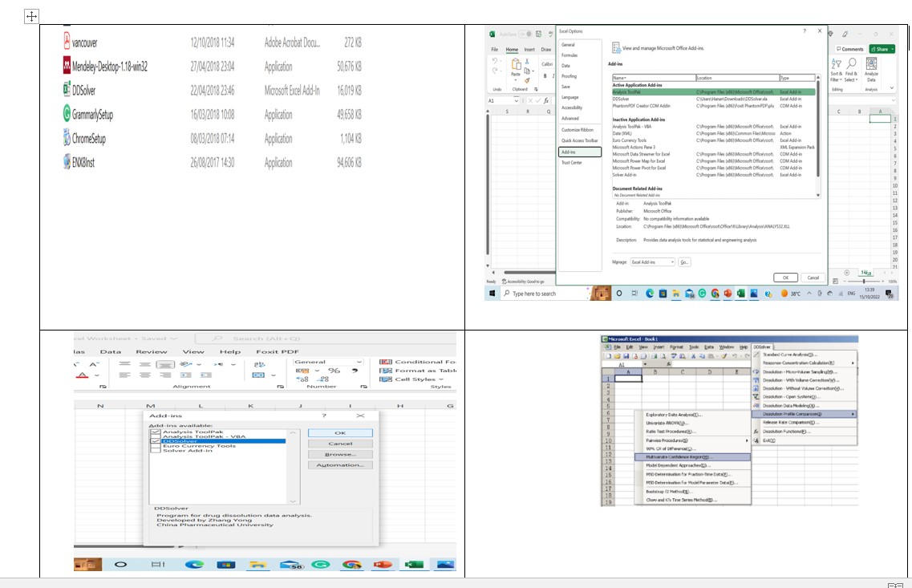Image resolution: width=912 pixels, height=588 pixels.
Task: Click the Paste clipboard icon in Excel ribbon
Action: pyautogui.click(x=516, y=66)
